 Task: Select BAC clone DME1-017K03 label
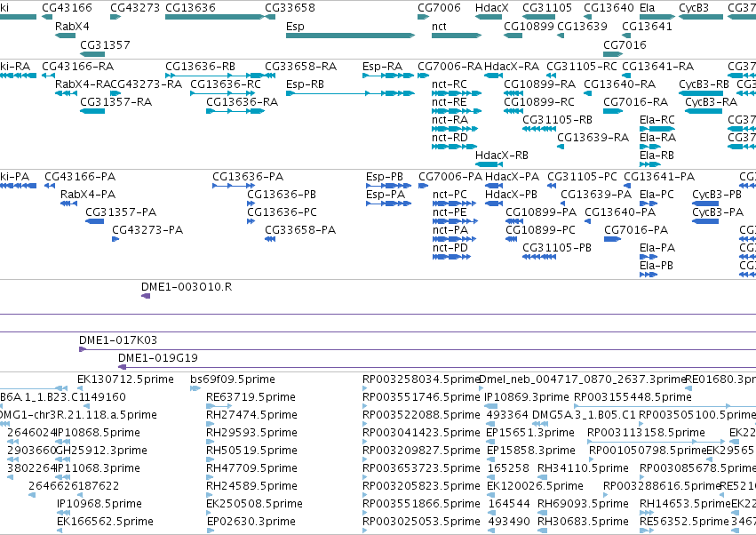click(118, 340)
